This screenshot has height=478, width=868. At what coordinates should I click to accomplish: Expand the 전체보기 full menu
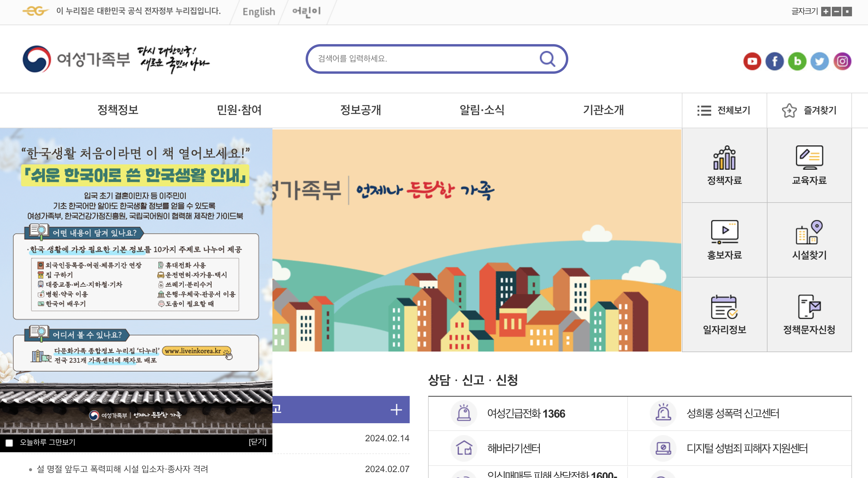[724, 110]
